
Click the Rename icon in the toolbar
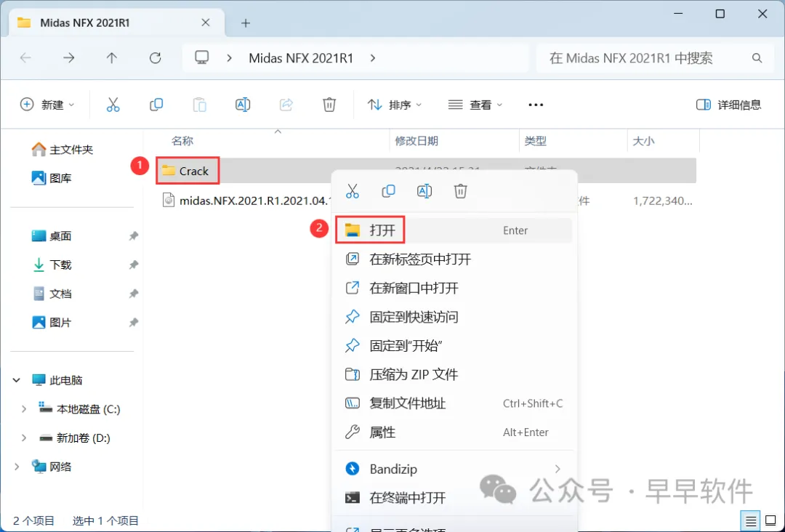coord(243,105)
